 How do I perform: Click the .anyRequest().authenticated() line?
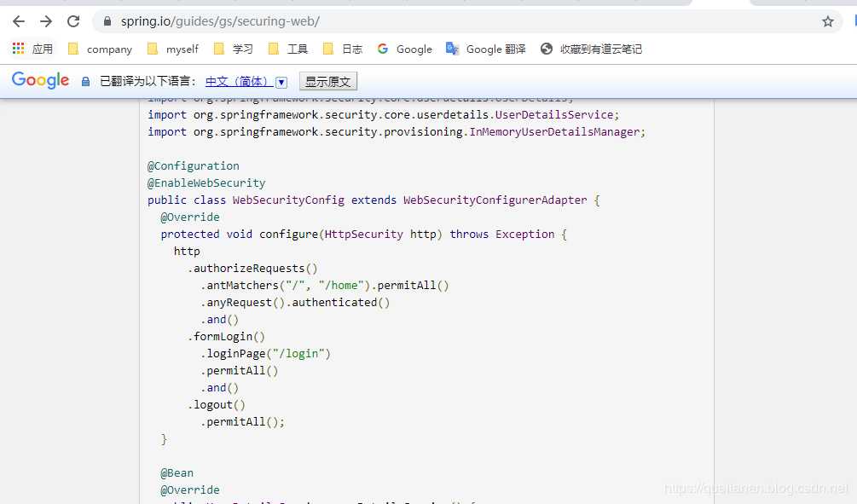coord(295,302)
